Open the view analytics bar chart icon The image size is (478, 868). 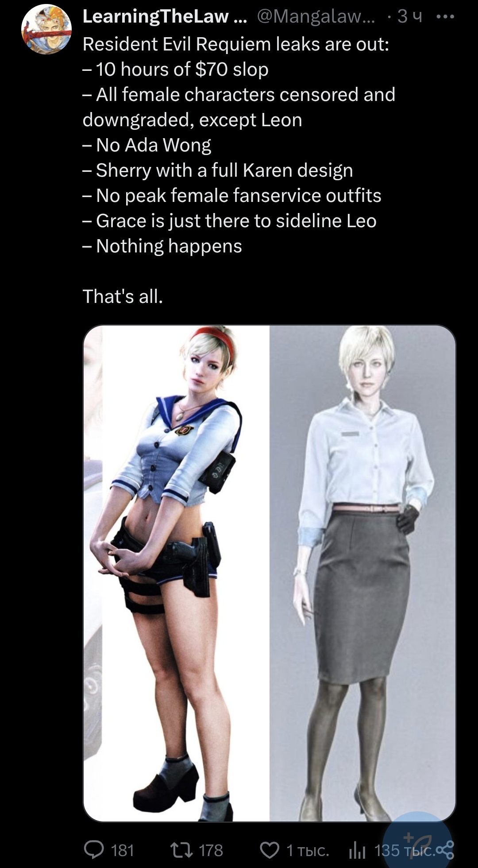pos(358,850)
